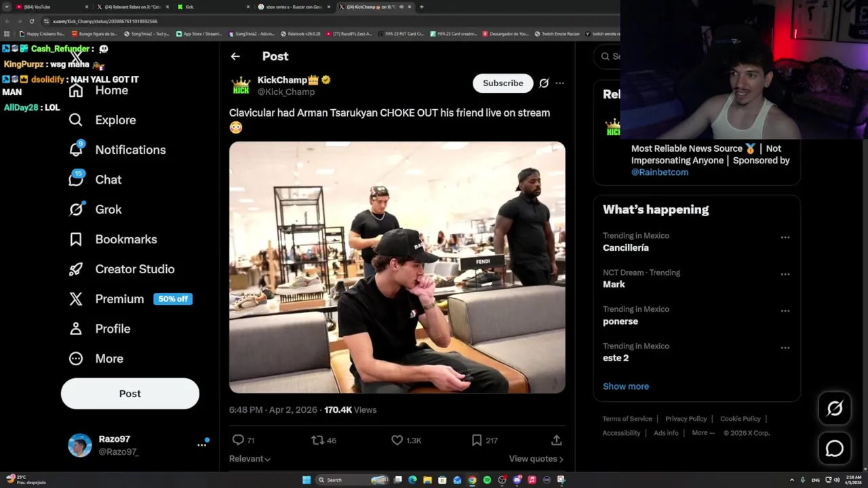
Task: Expand the Relevant replies sort dropdown
Action: [250, 459]
